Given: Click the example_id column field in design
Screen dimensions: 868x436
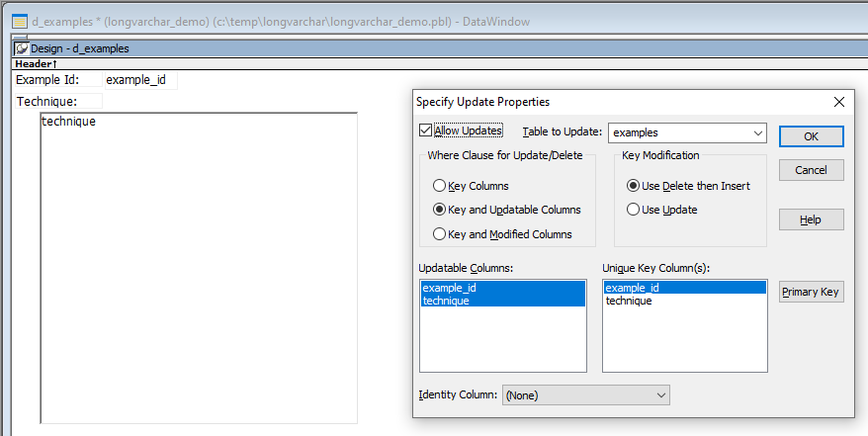Looking at the screenshot, I should pyautogui.click(x=138, y=80).
